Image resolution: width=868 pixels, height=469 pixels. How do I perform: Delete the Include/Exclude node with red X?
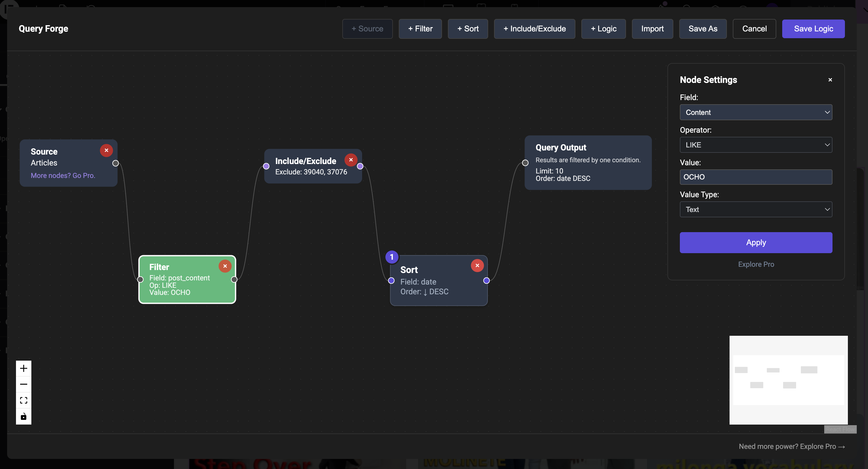point(351,160)
